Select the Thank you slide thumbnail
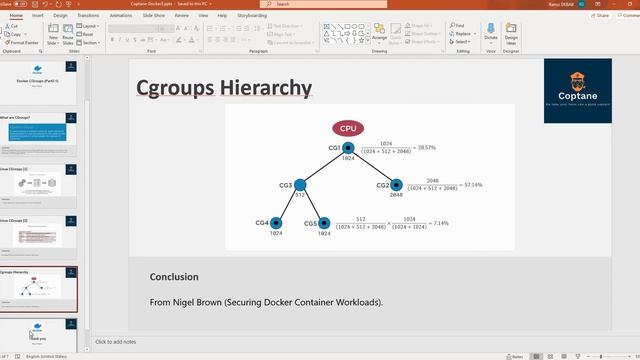The width and height of the screenshot is (640, 360). tap(38, 336)
